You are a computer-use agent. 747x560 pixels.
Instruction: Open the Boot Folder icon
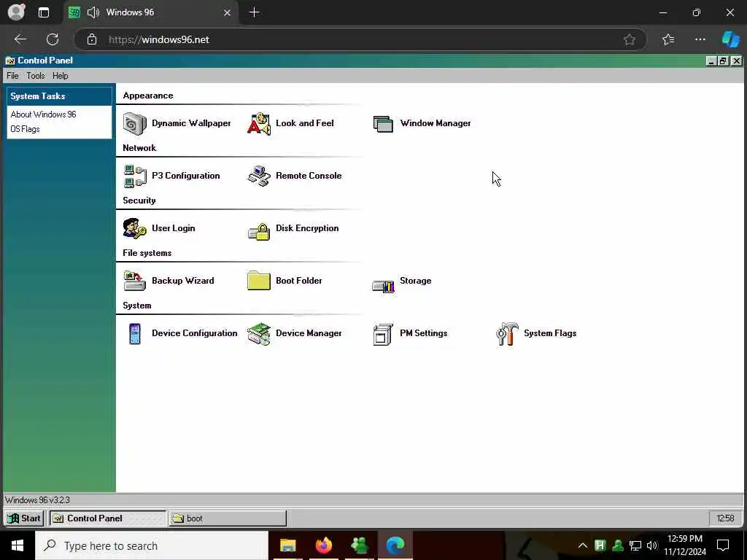coord(259,281)
